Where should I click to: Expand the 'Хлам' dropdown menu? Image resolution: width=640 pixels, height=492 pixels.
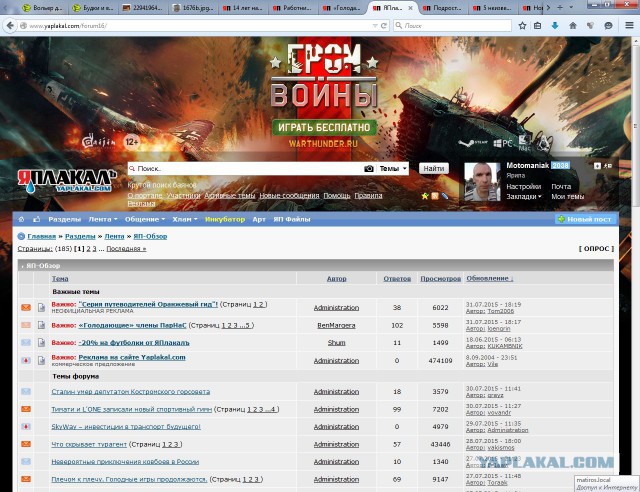[x=184, y=219]
